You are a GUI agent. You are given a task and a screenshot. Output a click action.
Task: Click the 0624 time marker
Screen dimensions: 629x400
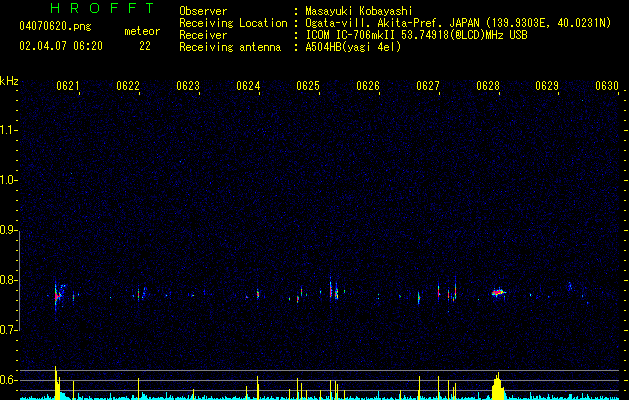[248, 86]
